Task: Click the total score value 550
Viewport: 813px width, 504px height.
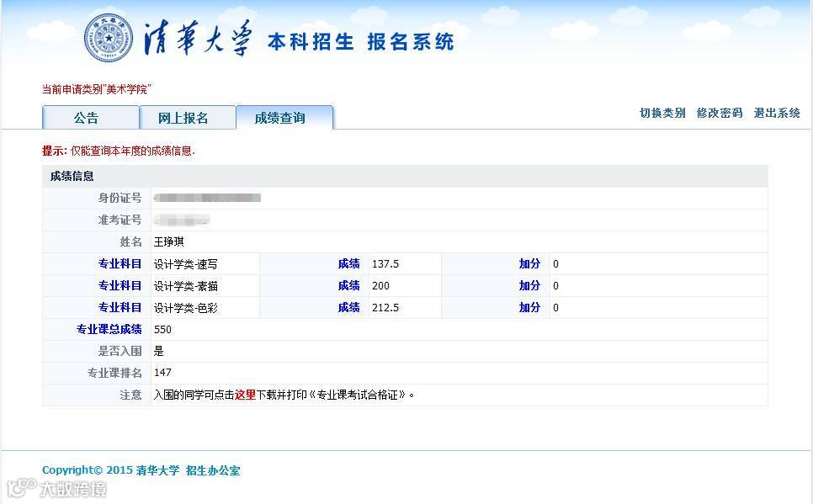Action: pos(162,329)
